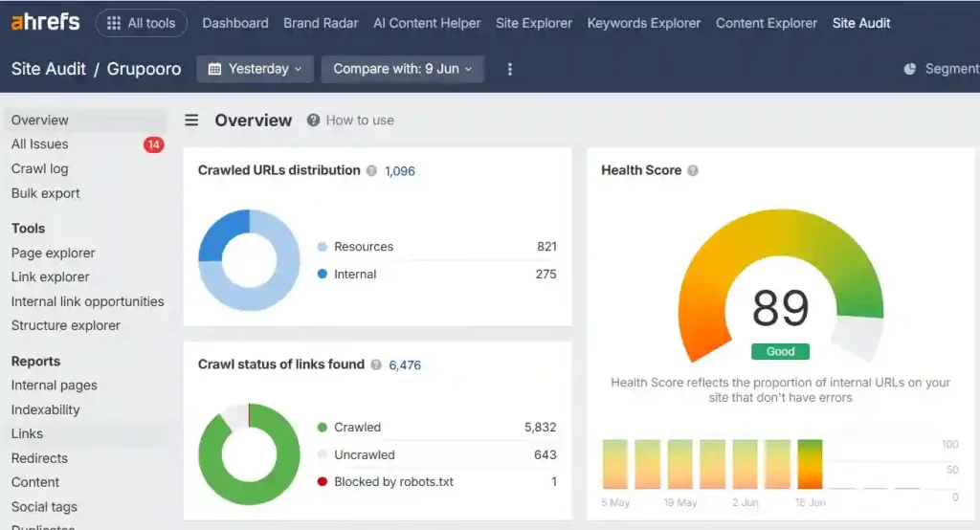
Task: Open Social tags report
Action: (x=44, y=507)
